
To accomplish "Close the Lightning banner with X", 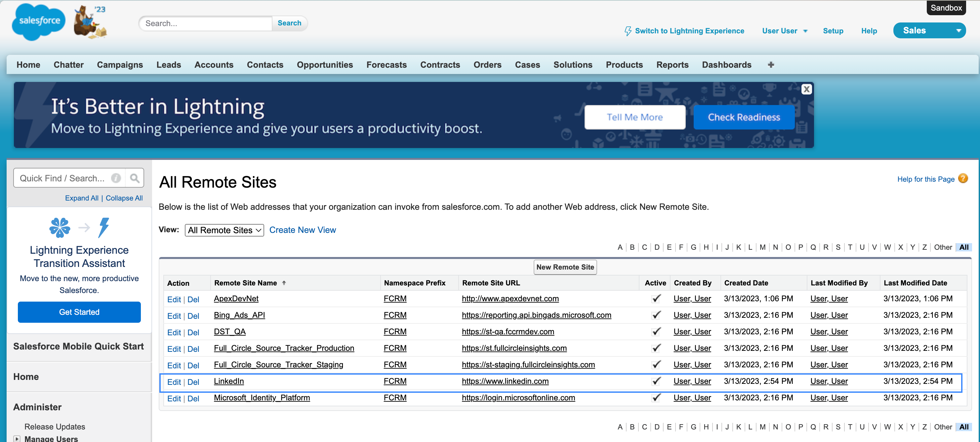I will 806,89.
